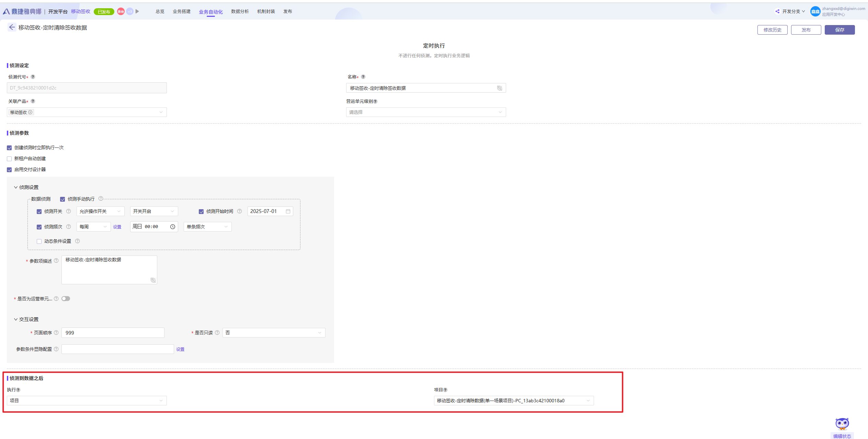Click the red avatar badge in header
868x439 pixels.
(121, 11)
